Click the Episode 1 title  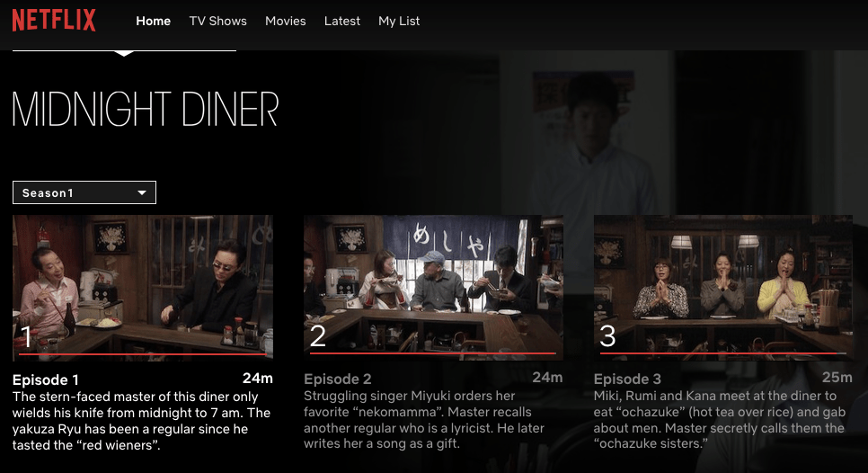point(46,380)
